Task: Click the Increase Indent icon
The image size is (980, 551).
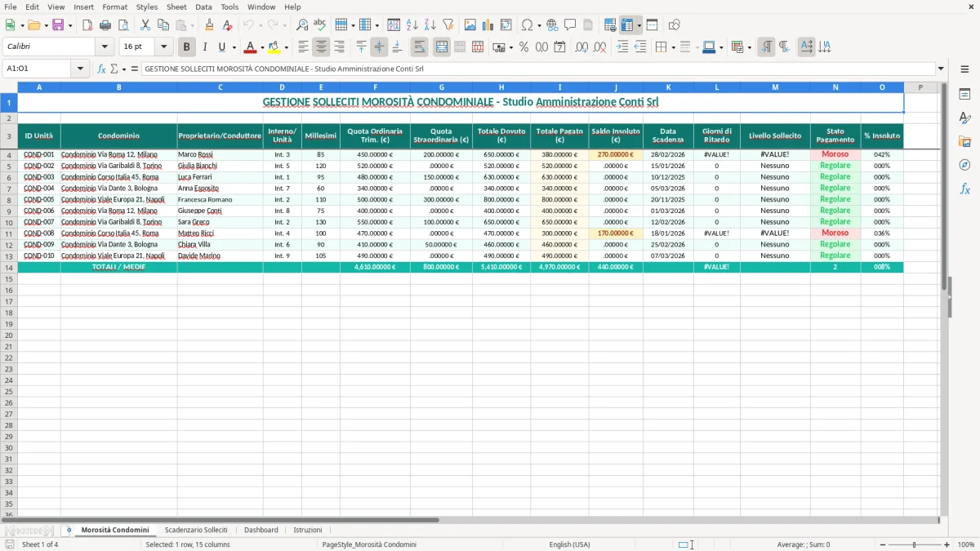Action: tap(622, 47)
